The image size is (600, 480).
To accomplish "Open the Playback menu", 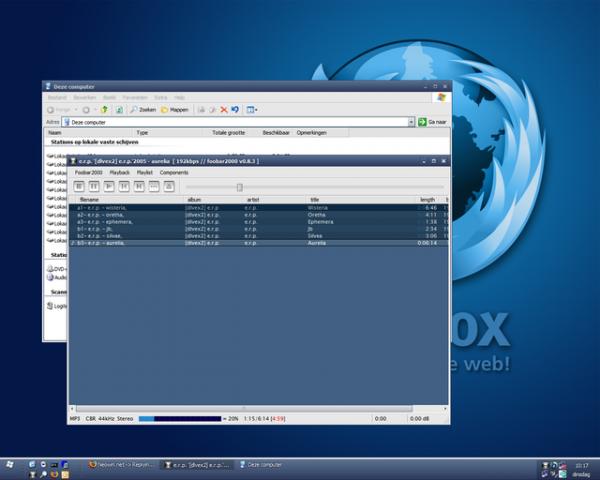I will 119,173.
